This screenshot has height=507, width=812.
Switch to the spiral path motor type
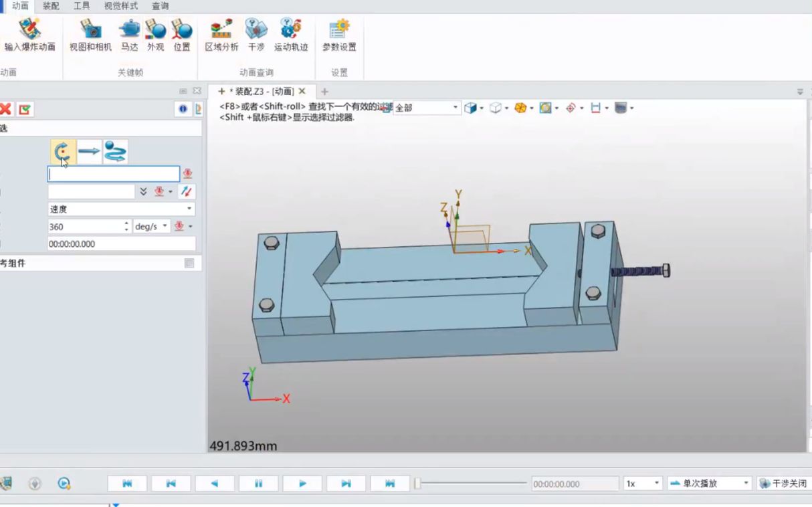tap(114, 150)
